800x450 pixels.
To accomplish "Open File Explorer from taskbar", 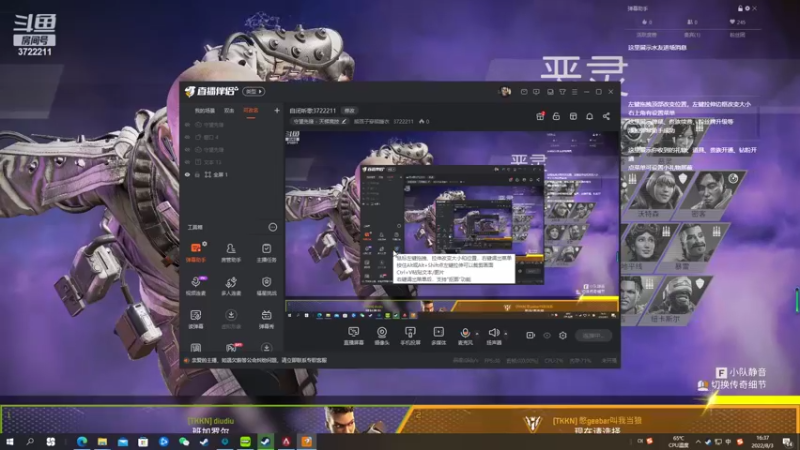I will tap(102, 442).
